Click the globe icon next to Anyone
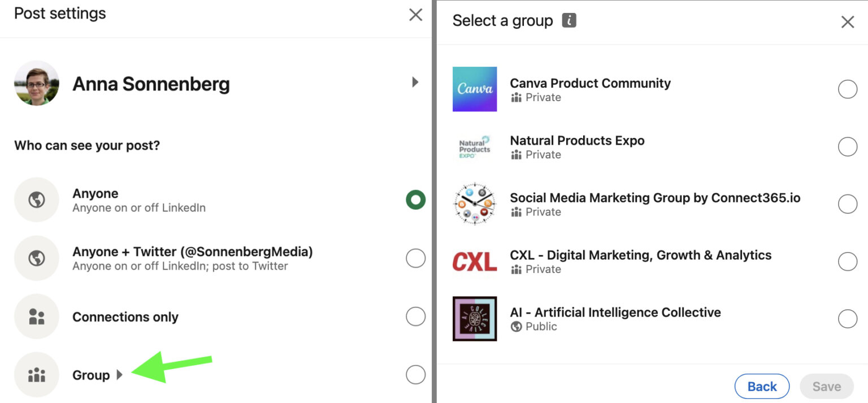Image resolution: width=868 pixels, height=403 pixels. click(x=36, y=200)
